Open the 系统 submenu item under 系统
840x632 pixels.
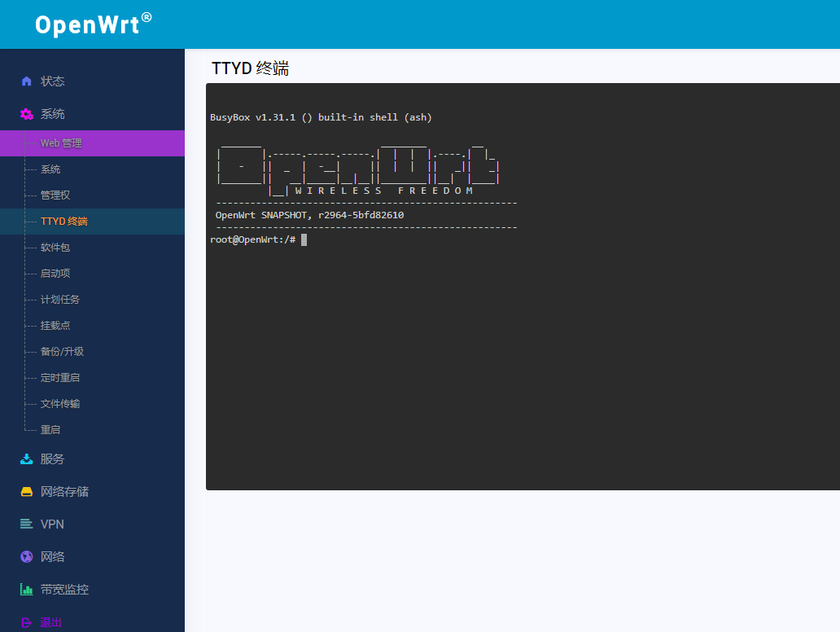click(x=92, y=169)
